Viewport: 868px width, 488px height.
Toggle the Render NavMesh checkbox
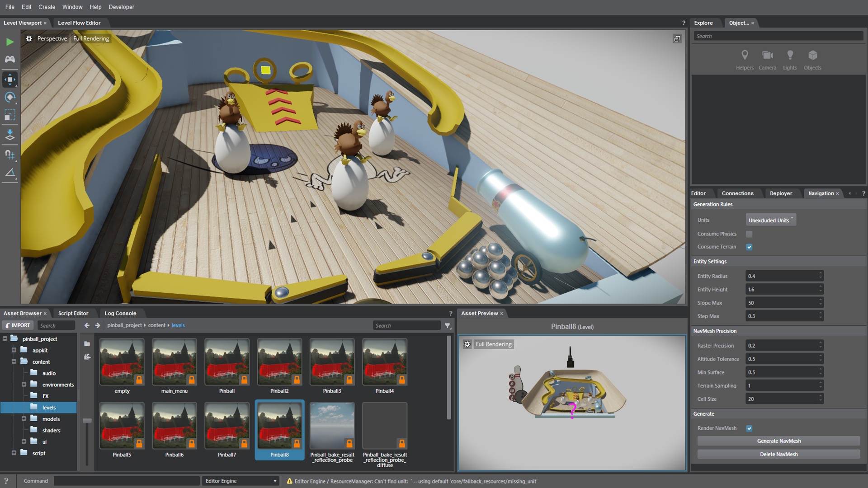(x=749, y=428)
